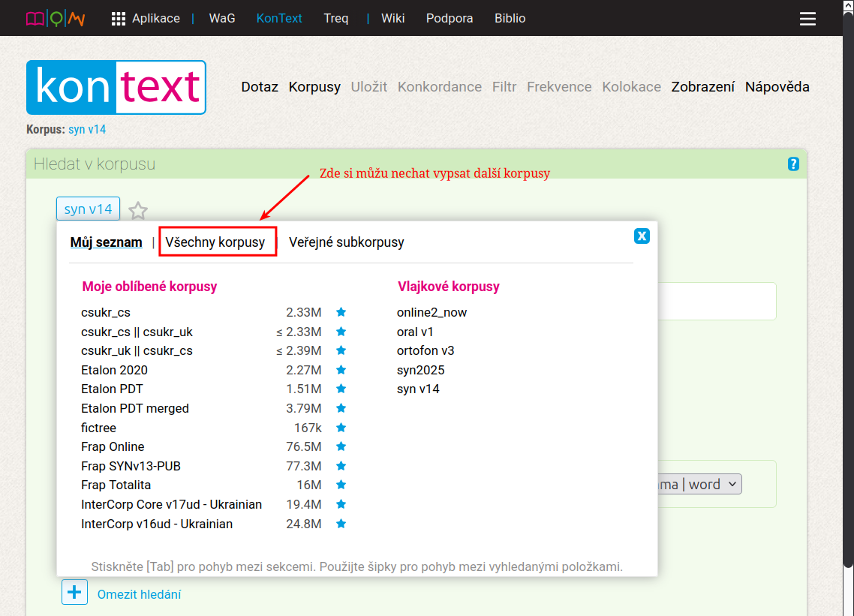Click the page vertical scrollbar
Screen dimensions: 854x616
point(848,300)
